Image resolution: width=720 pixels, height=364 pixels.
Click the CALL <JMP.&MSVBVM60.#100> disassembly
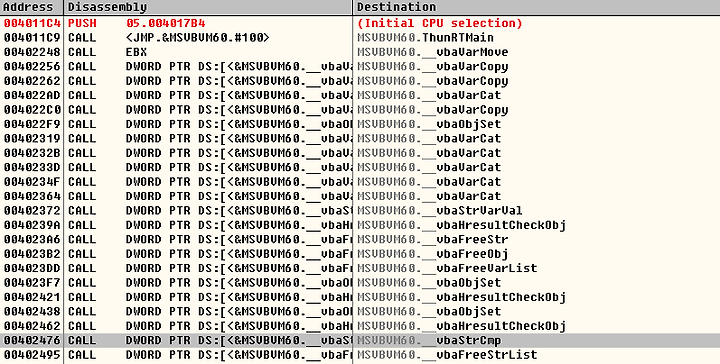pos(169,38)
